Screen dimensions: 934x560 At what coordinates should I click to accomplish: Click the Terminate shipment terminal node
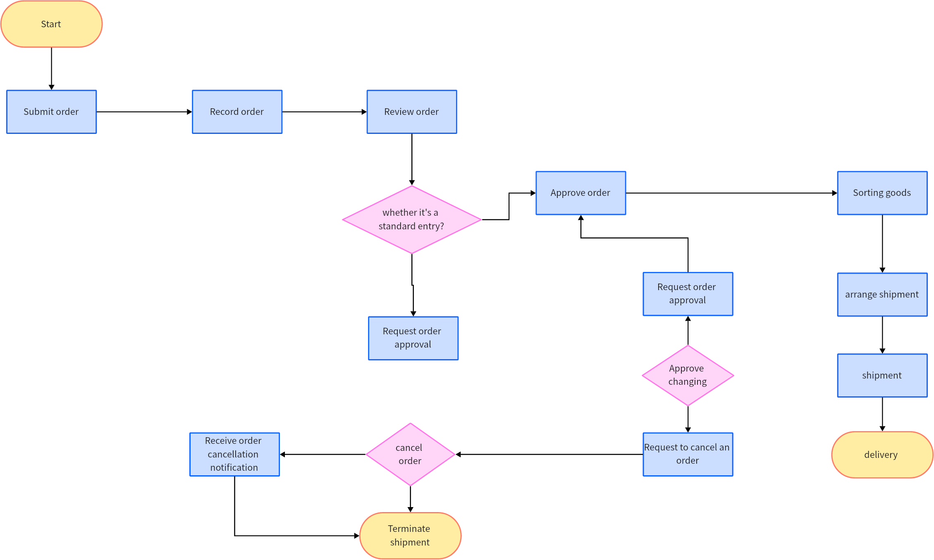coord(400,527)
